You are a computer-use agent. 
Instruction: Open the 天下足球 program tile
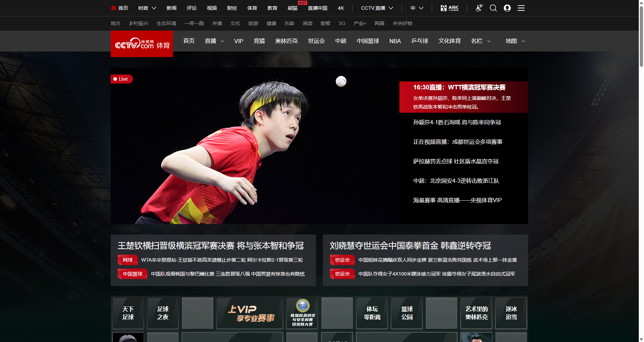[128, 313]
